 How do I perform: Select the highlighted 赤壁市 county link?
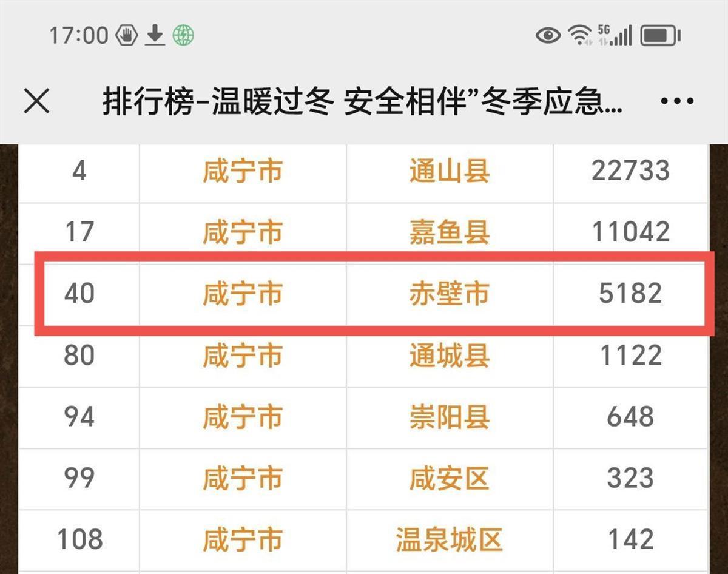(x=449, y=294)
